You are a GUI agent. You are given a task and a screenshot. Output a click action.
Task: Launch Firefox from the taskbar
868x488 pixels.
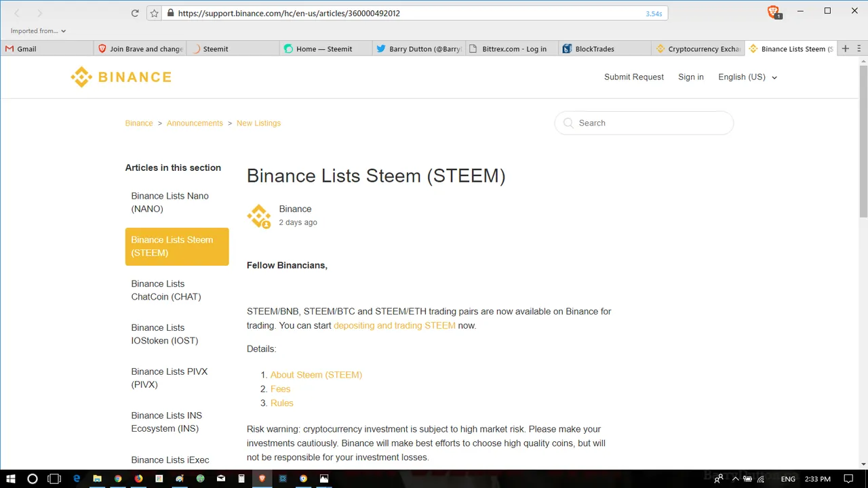tap(138, 479)
